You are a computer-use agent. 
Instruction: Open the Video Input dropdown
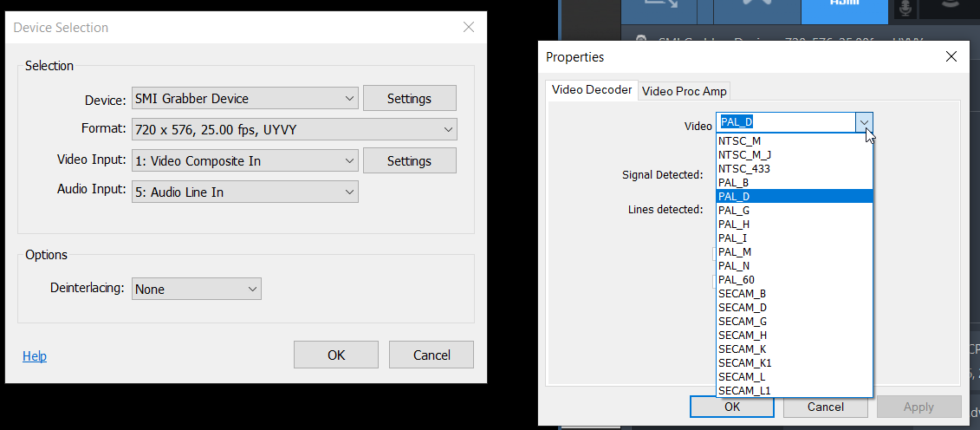tap(245, 160)
